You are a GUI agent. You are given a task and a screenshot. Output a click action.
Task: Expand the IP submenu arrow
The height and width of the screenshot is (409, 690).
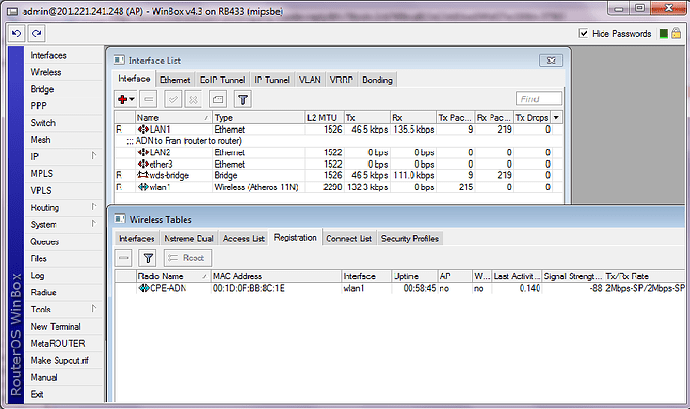(x=94, y=155)
